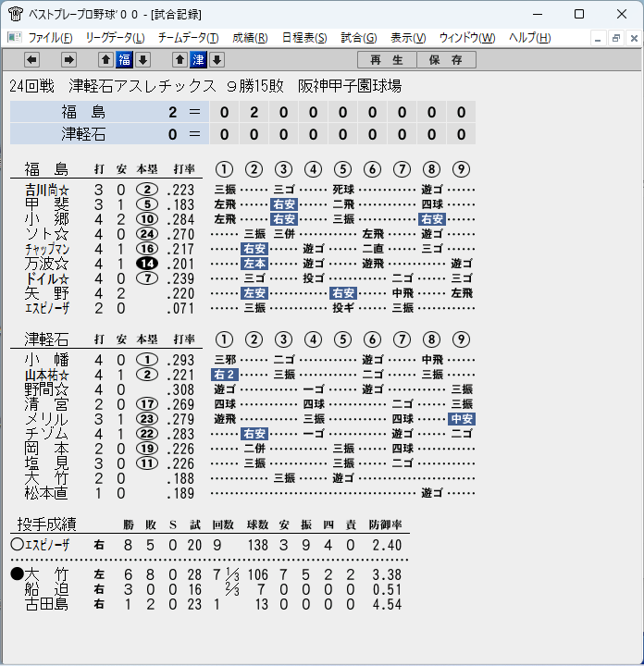
Task: Open the ファイル(F) menu
Action: (50, 38)
